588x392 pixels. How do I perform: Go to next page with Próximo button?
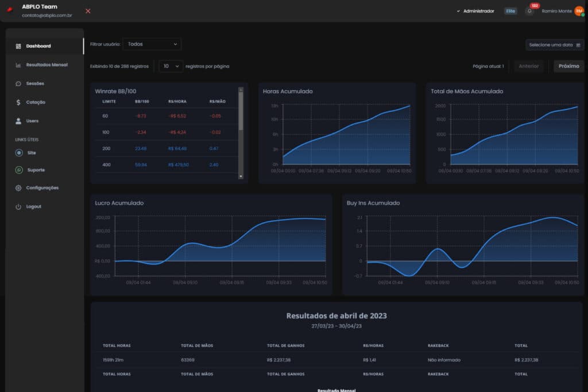point(568,66)
